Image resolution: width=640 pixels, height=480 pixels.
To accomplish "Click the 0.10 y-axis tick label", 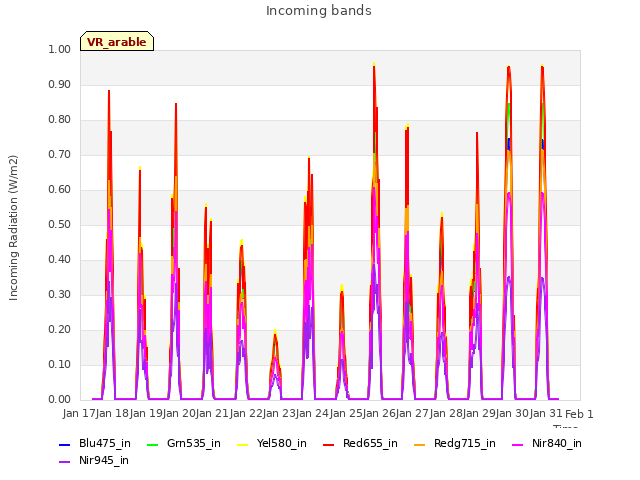I will (60, 364).
